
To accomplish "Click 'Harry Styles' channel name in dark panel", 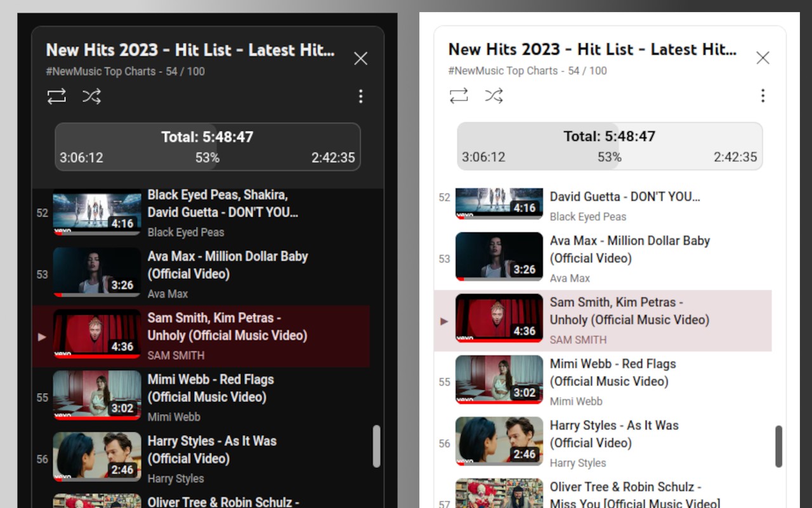I will tap(176, 479).
